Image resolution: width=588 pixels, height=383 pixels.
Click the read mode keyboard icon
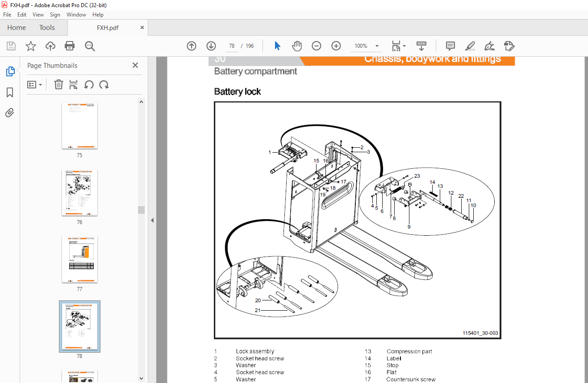coord(421,46)
